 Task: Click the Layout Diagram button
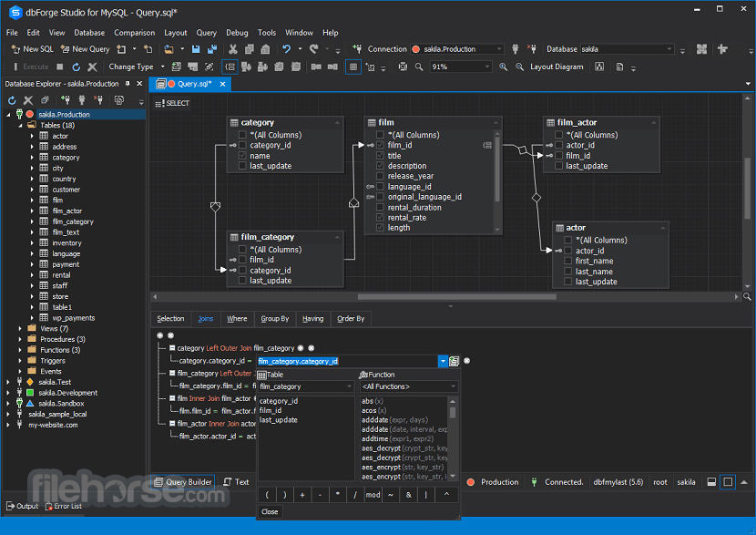(557, 67)
